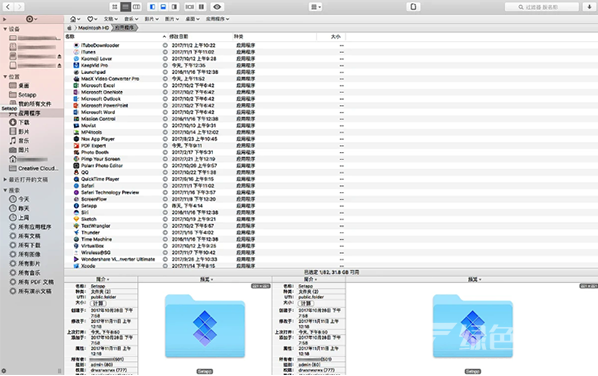Toggle the right sidebar panel button
Screen dimensions: 598x376
pos(174,6)
